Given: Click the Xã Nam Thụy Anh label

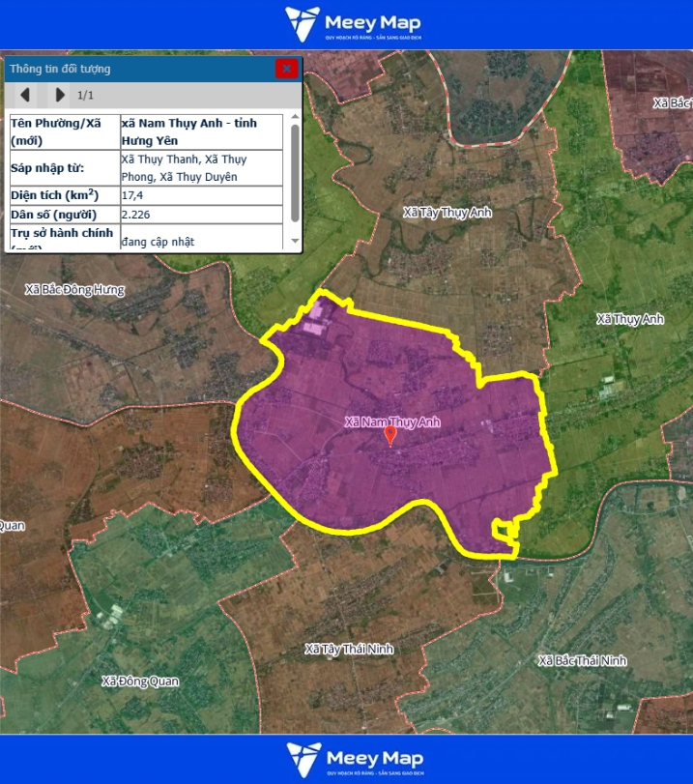Looking at the screenshot, I should [x=391, y=421].
